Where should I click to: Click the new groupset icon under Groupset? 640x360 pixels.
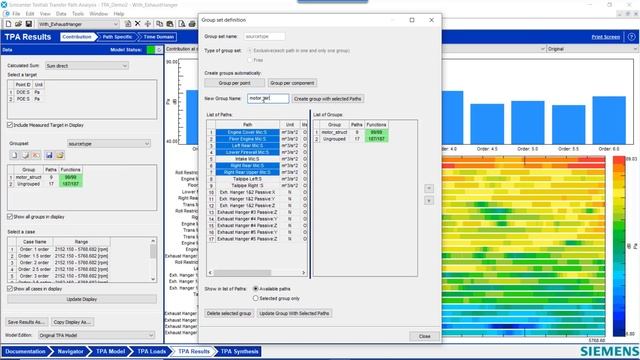[x=14, y=155]
